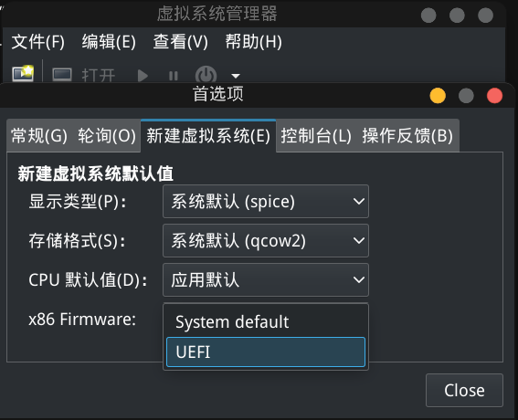This screenshot has height=420, width=518.
Task: Open the 控制台(L) tab
Action: click(x=316, y=136)
